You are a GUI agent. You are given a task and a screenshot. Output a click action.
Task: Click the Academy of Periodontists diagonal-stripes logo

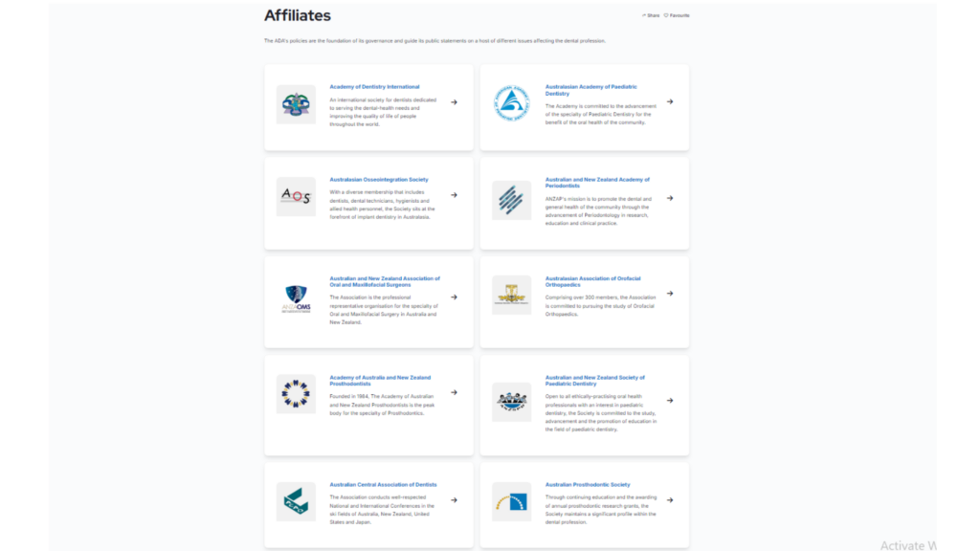[511, 201]
